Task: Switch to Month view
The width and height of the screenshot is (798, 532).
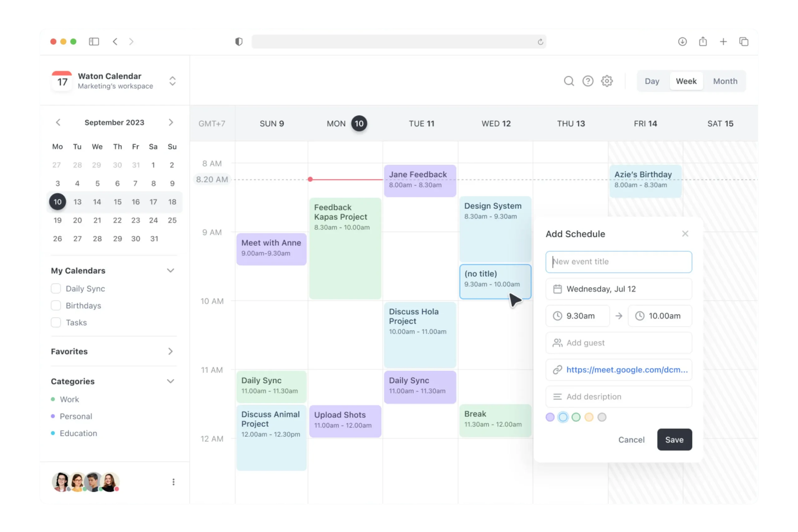Action: tap(725, 81)
